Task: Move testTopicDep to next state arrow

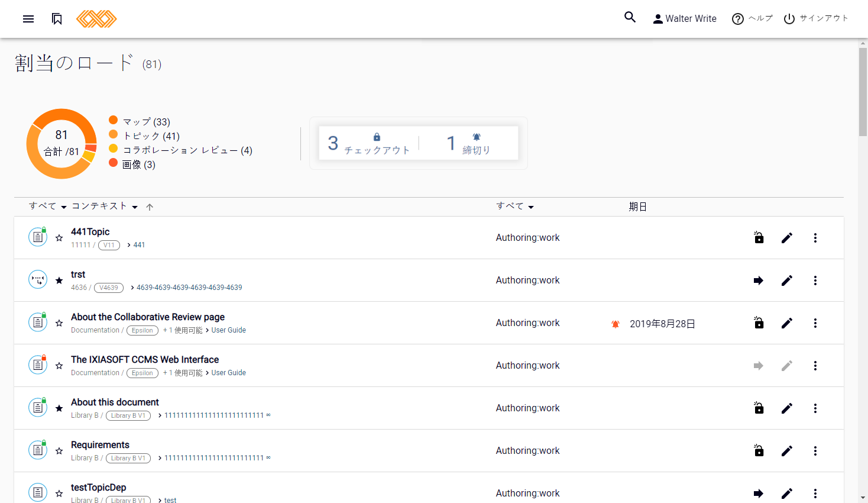Action: [x=759, y=494]
